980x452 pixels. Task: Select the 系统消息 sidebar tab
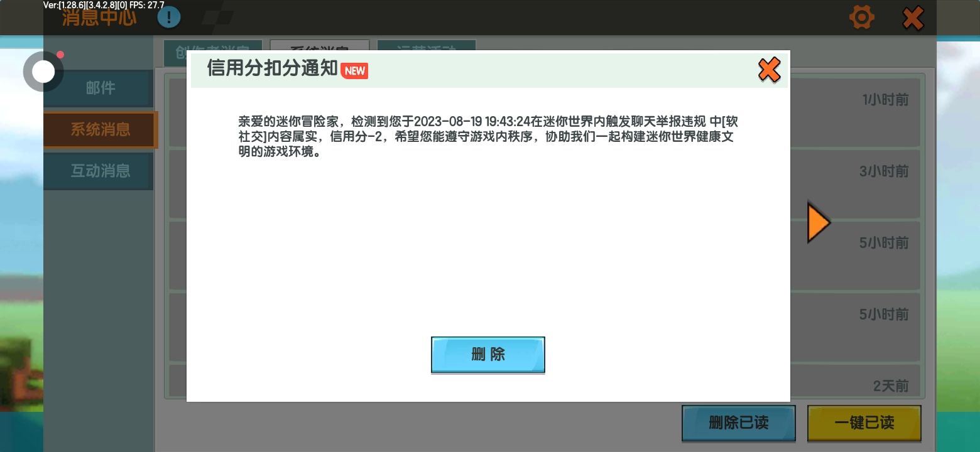101,129
